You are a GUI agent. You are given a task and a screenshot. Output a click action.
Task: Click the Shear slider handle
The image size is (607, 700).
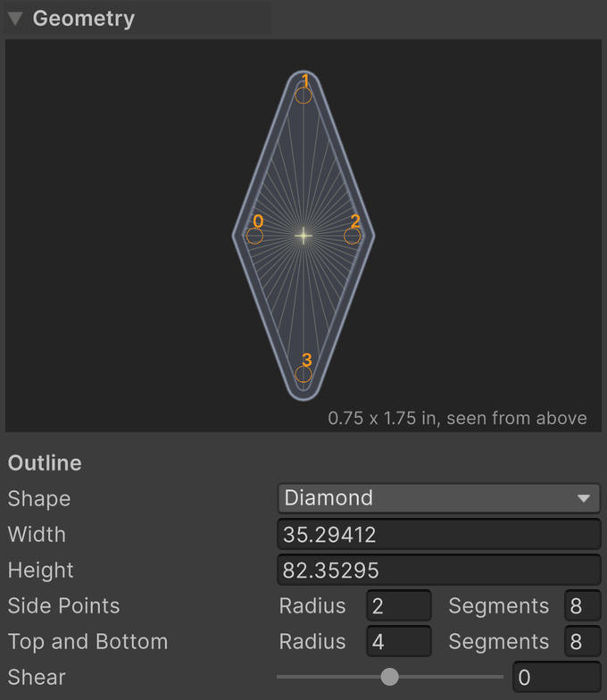pyautogui.click(x=389, y=677)
